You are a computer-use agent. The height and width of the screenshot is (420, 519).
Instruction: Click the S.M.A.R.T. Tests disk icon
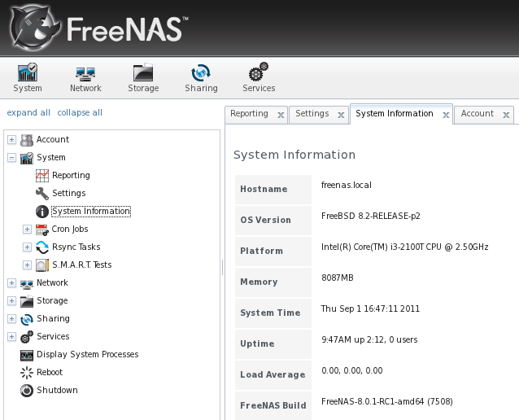coord(42,265)
